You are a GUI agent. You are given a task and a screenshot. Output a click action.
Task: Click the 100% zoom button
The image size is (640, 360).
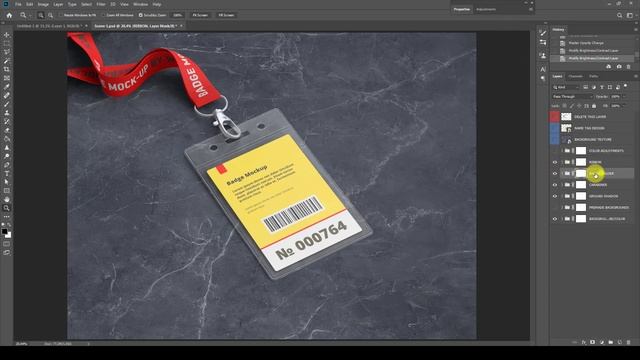click(177, 15)
